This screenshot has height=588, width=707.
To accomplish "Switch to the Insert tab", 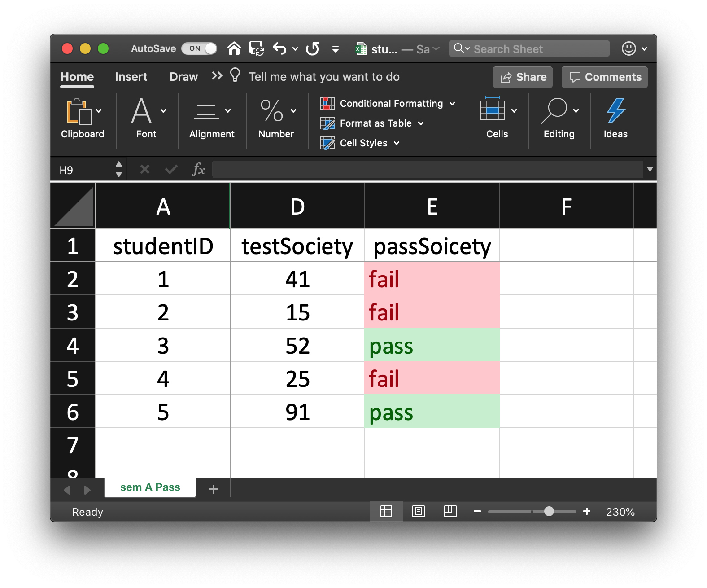I will click(131, 77).
